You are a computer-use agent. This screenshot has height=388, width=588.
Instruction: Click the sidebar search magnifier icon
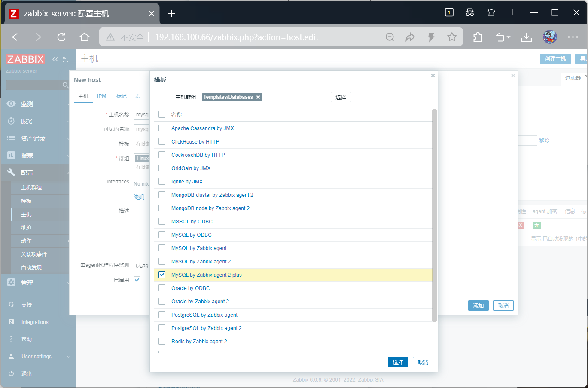point(65,85)
